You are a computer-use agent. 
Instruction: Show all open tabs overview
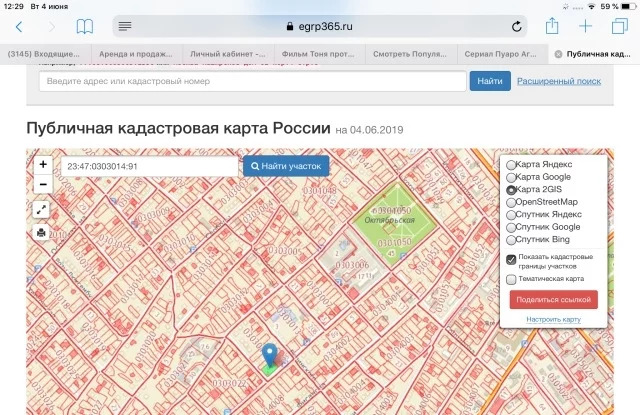coord(620,26)
